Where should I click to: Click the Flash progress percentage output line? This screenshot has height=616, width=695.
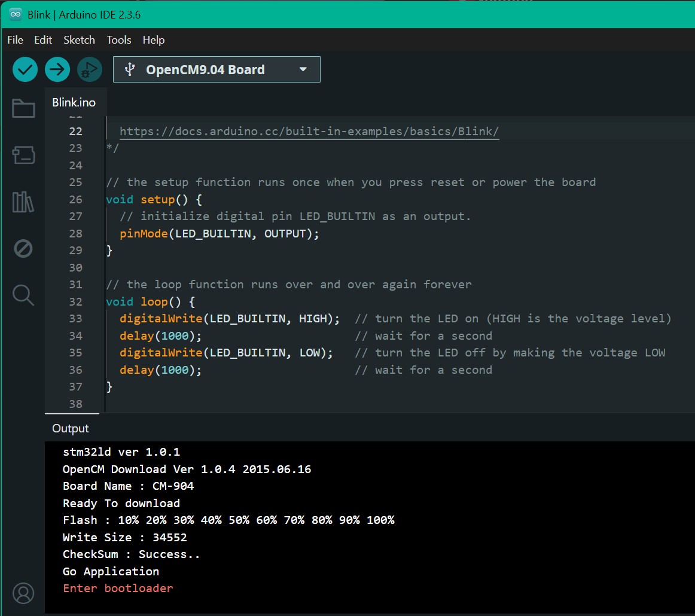pyautogui.click(x=228, y=520)
